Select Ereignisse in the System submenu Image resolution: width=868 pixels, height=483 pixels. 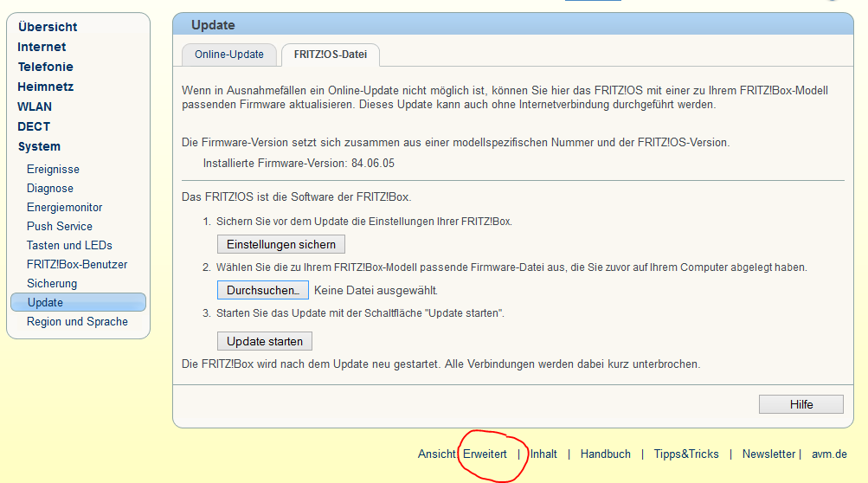[x=53, y=170]
